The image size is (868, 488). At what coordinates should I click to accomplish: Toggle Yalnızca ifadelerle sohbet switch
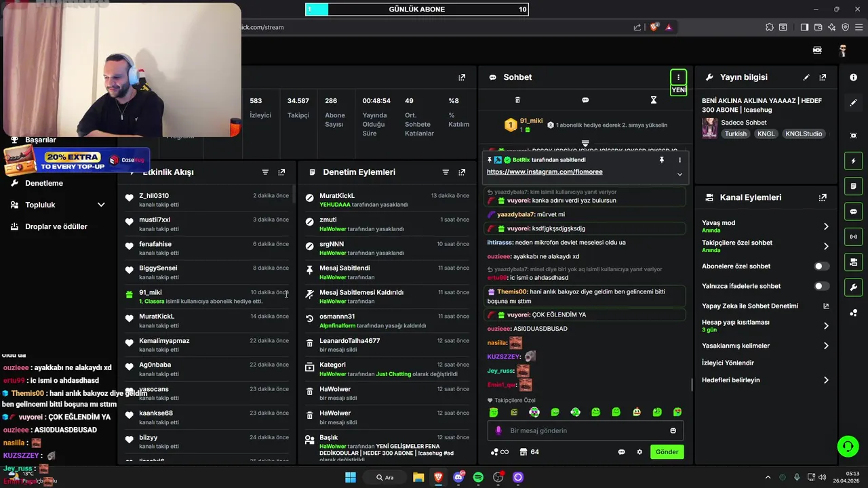point(821,286)
